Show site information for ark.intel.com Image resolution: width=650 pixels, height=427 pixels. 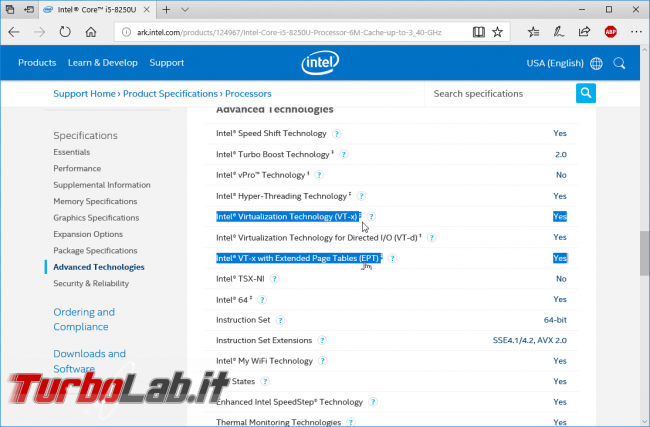[126, 32]
